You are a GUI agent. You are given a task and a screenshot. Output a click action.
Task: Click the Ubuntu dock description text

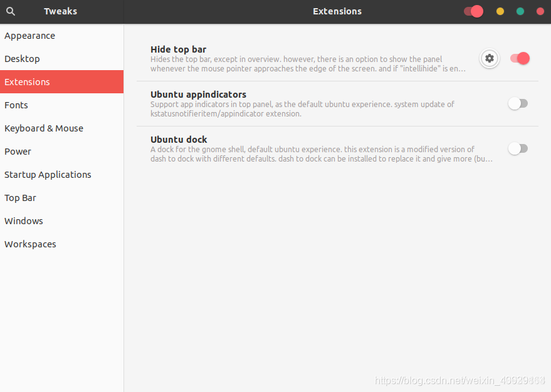[321, 154]
